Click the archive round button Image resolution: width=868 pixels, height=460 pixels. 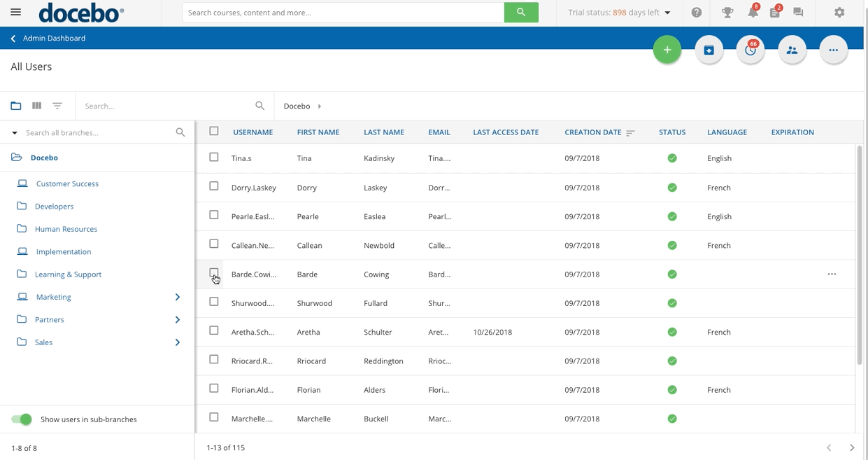[x=709, y=50]
